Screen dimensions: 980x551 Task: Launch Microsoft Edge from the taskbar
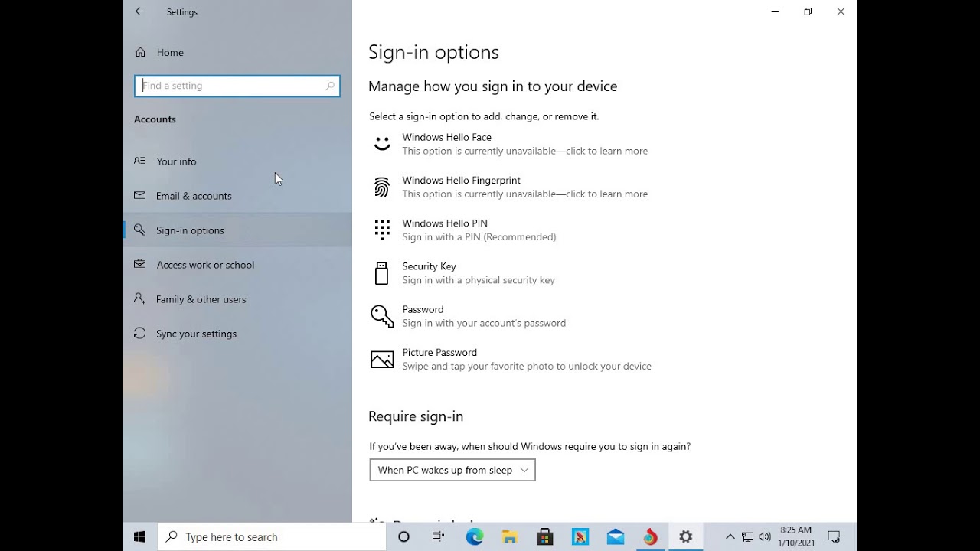click(475, 537)
